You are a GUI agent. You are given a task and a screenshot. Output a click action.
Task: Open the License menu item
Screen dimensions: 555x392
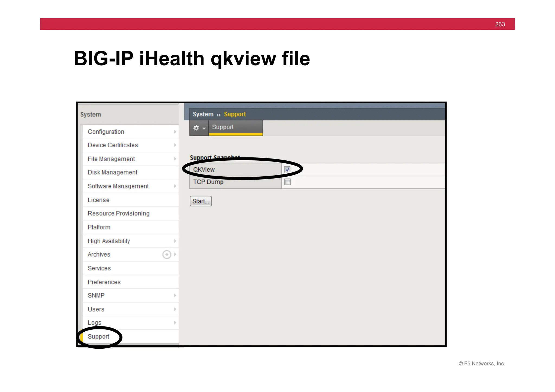click(131, 200)
